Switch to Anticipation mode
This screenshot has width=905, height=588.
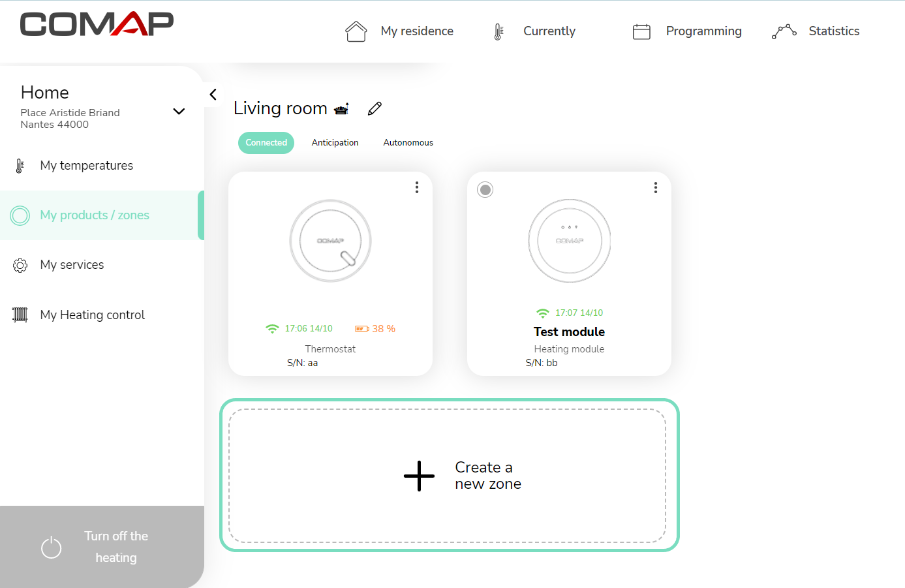(335, 143)
